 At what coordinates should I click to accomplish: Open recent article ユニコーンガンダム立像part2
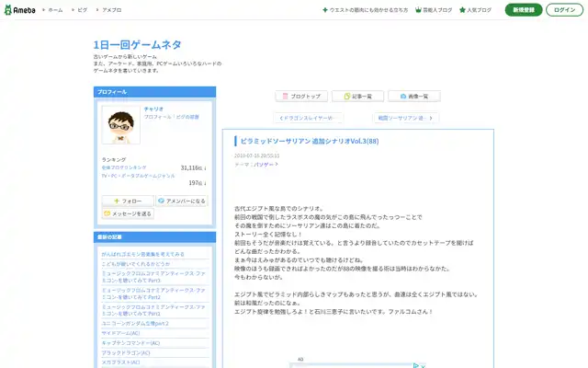coord(135,323)
